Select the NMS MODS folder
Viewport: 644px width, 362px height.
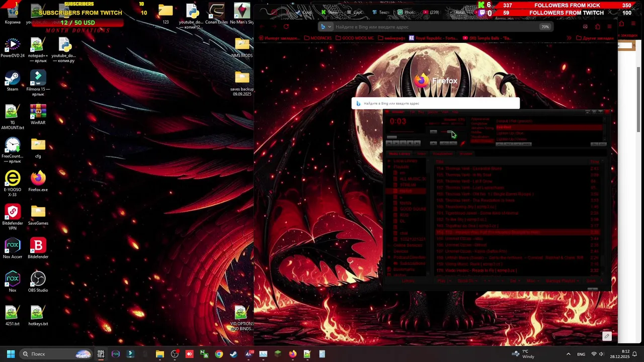242,48
